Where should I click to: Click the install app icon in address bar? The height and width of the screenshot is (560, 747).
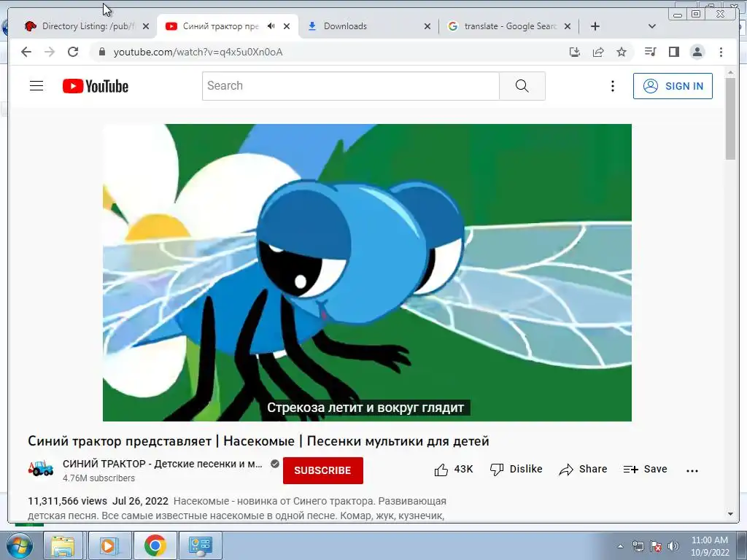575,52
